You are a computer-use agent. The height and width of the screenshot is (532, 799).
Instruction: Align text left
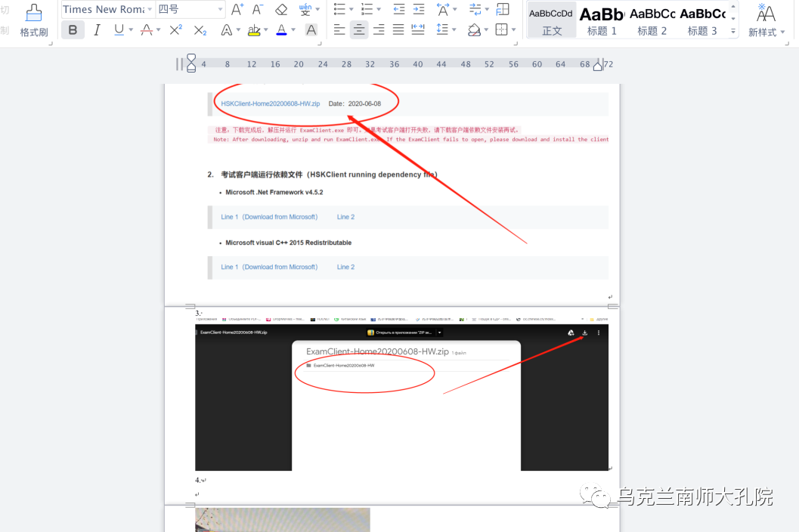339,30
